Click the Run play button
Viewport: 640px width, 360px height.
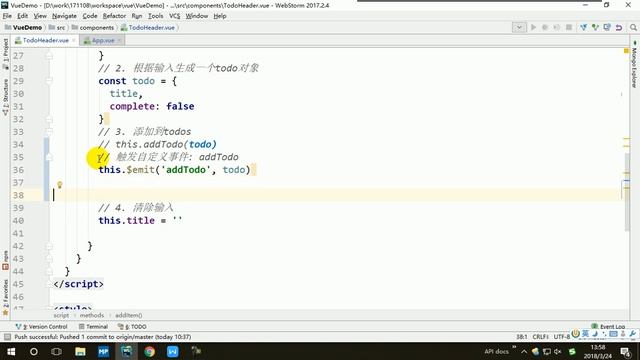click(533, 27)
